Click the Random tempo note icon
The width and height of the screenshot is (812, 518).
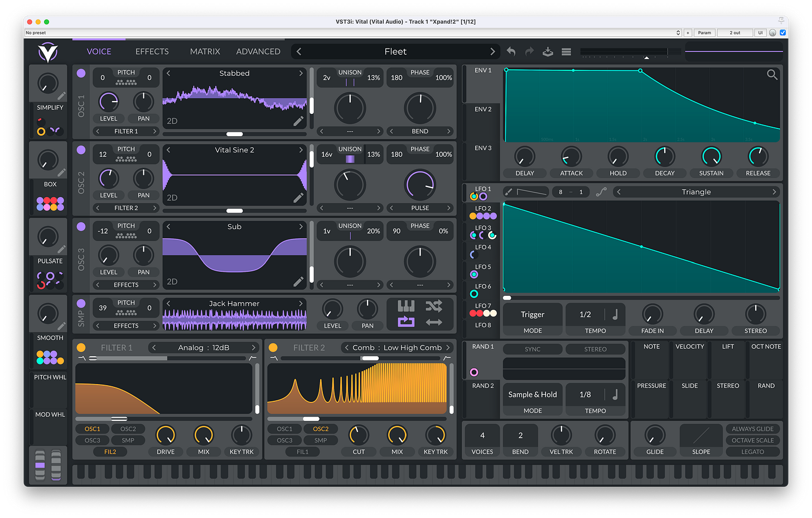[x=615, y=394]
